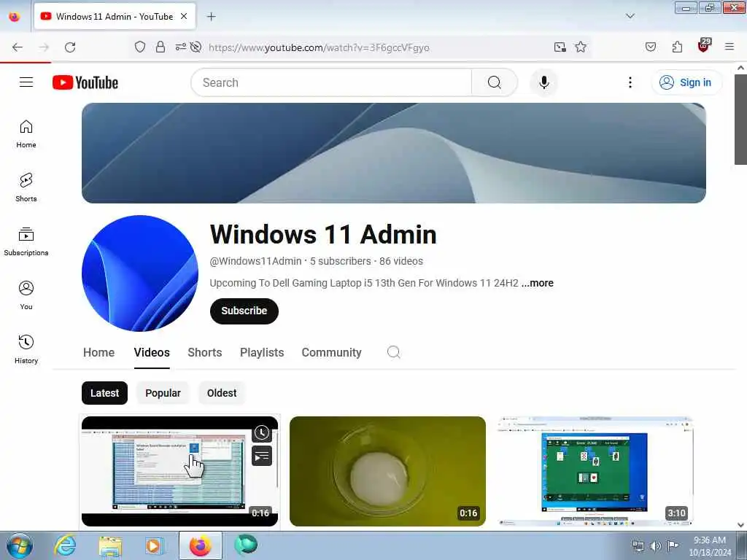Image resolution: width=747 pixels, height=560 pixels.
Task: Click the scrollbar down arrow
Action: tap(740, 525)
